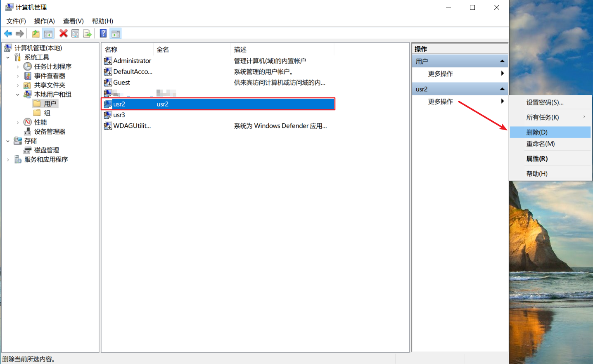Choose 删除(D) from the popup menu
Viewport: 593px width, 364px height.
[x=550, y=132]
